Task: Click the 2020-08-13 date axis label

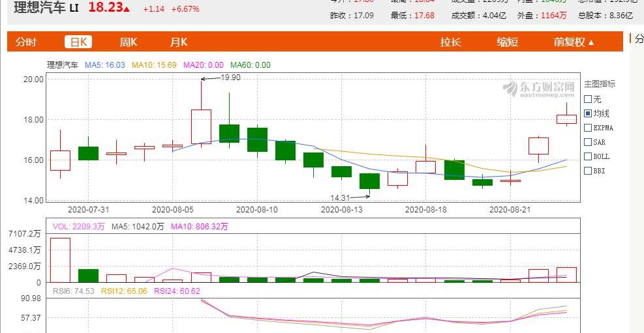Action: point(341,209)
